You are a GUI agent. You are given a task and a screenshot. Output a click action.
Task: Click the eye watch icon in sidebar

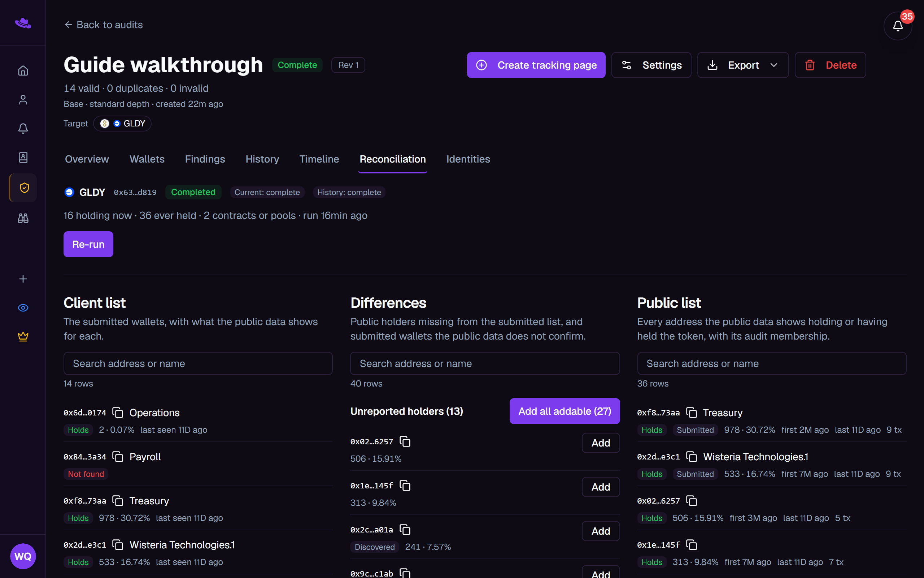pyautogui.click(x=23, y=308)
